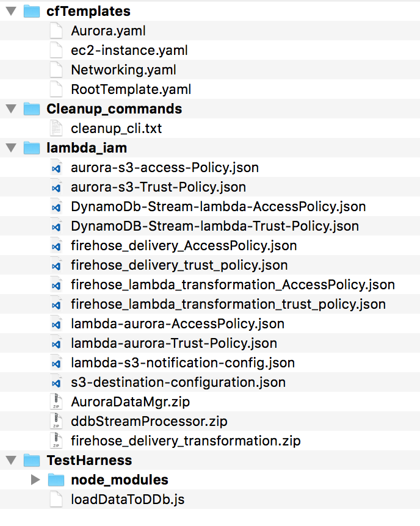Click the cfTemplates folder icon
The height and width of the screenshot is (526, 420).
tap(32, 11)
